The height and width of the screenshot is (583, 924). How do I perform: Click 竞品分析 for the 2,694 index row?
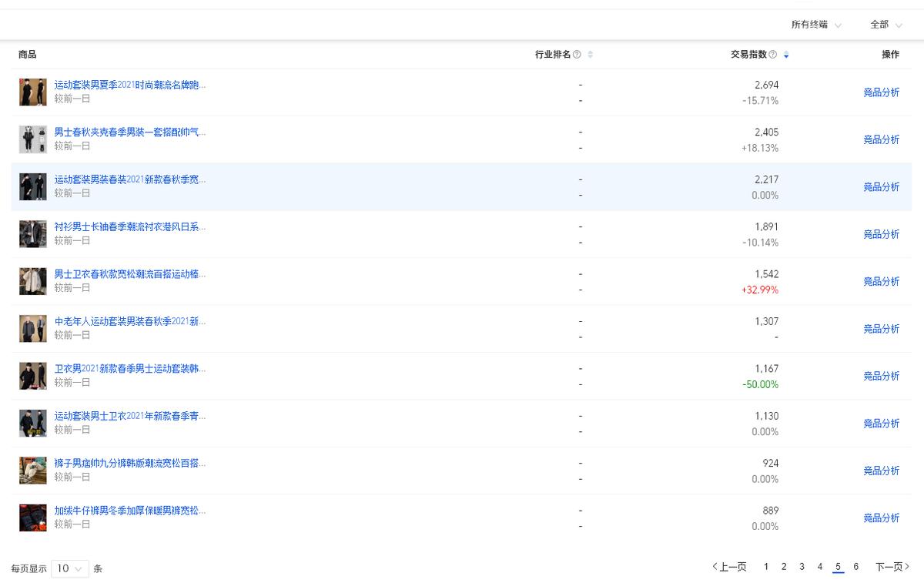tap(881, 92)
